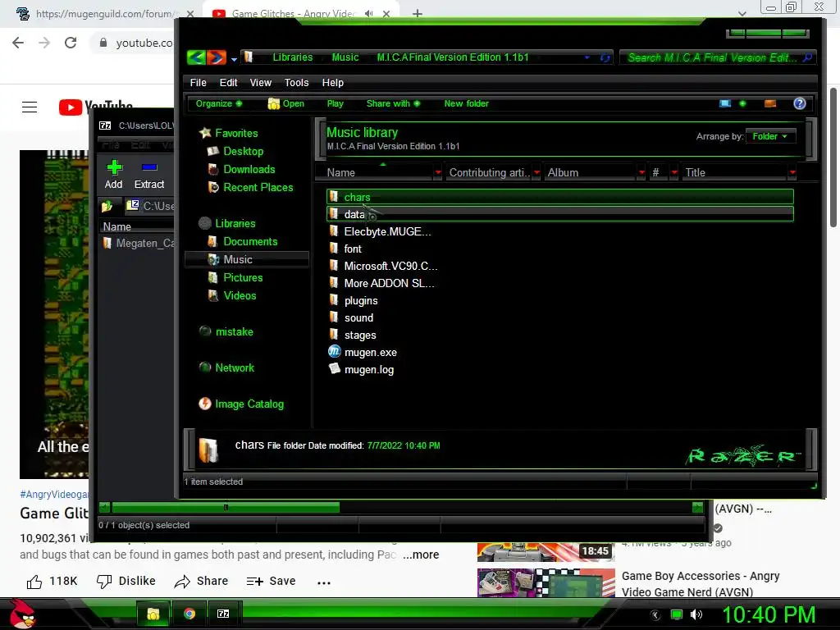This screenshot has width=840, height=630.
Task: Select the chars folder
Action: [559, 197]
